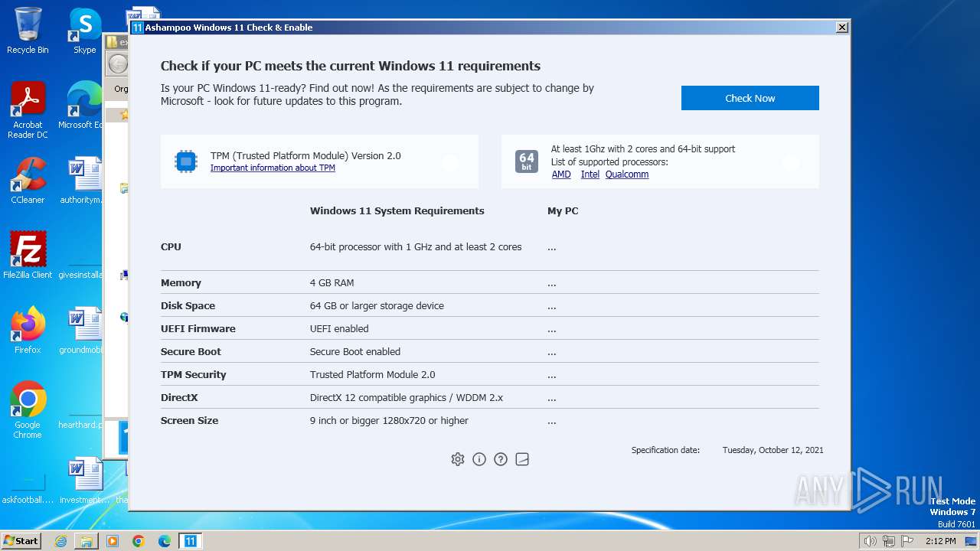Image resolution: width=980 pixels, height=551 pixels.
Task: Click 'Trusted Platform Module 2.0' requirement text
Action: (372, 375)
